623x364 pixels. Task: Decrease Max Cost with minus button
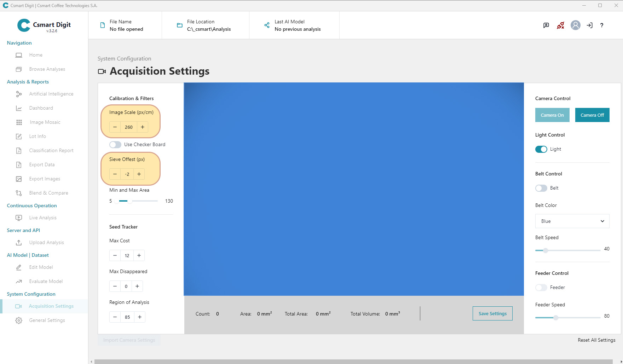[x=115, y=255]
